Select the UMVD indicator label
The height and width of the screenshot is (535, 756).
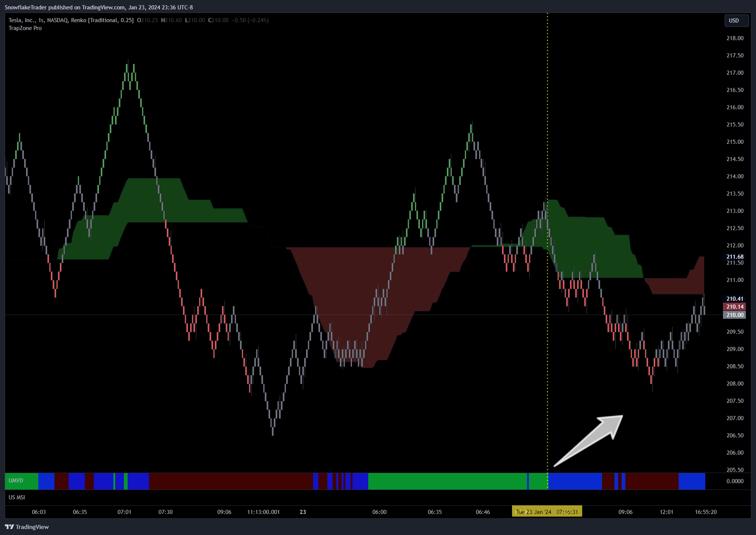click(x=16, y=481)
